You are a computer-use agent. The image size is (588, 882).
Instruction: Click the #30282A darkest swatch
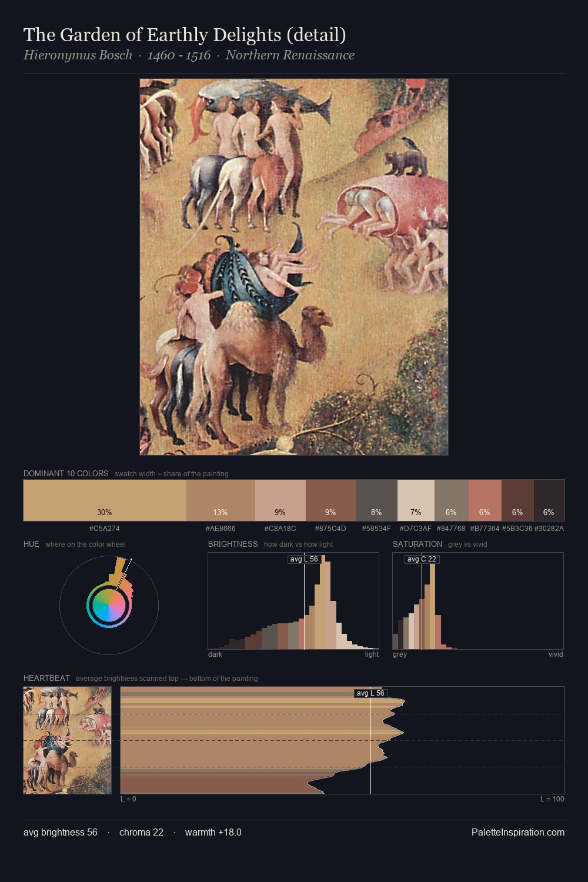(549, 500)
